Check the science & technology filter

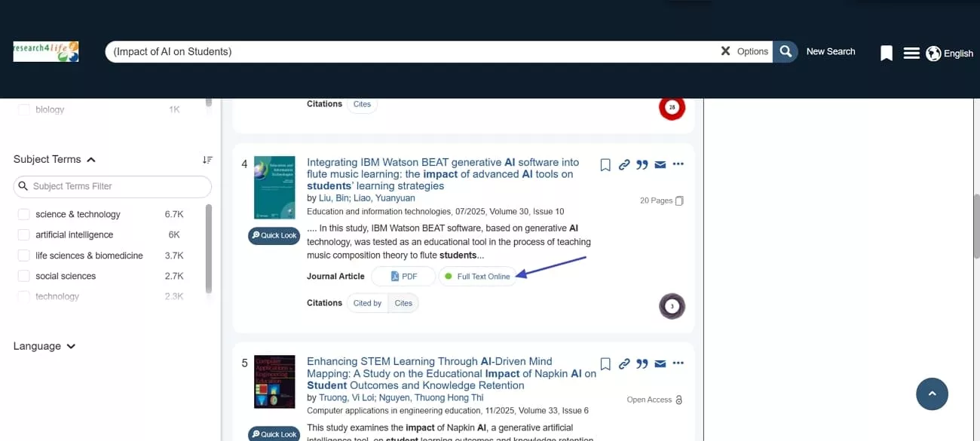(x=23, y=214)
